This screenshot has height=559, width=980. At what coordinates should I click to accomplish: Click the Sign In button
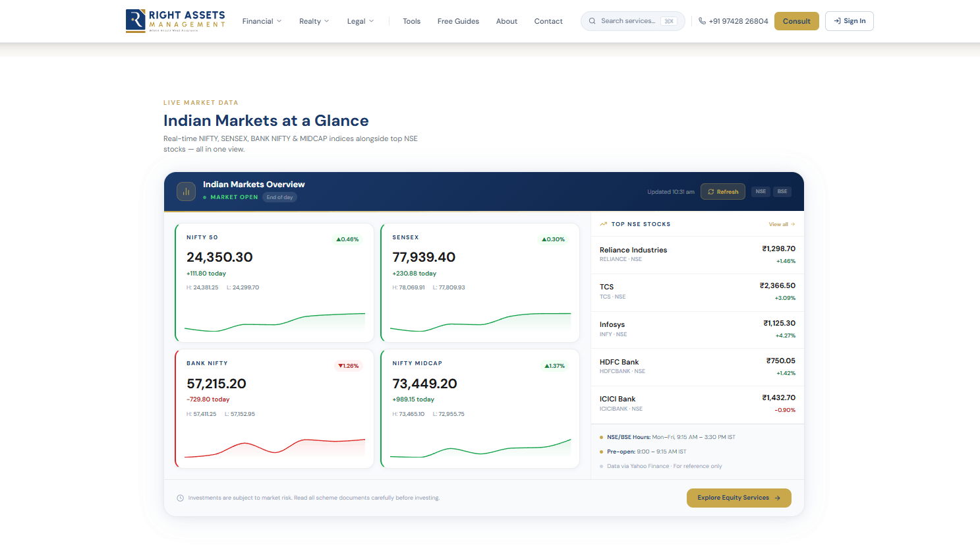849,21
